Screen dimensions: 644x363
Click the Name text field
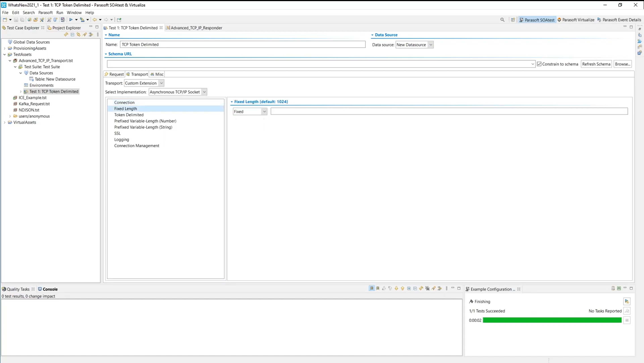click(x=242, y=45)
